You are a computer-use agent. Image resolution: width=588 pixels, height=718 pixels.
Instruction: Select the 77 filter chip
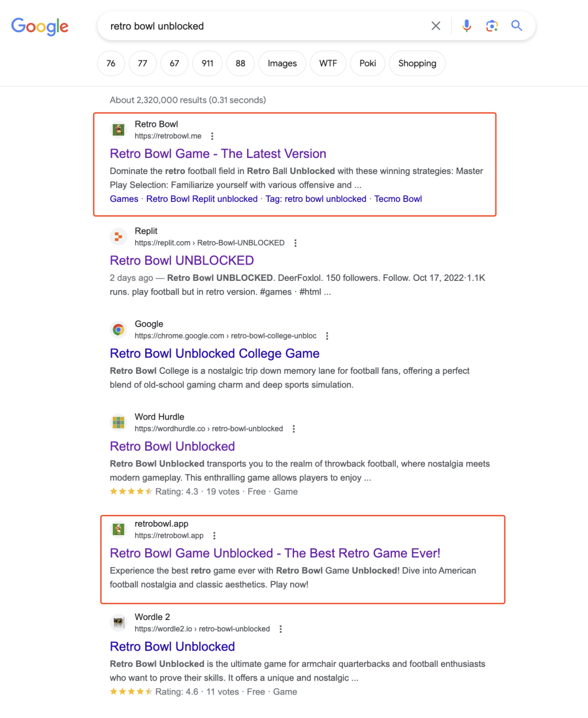pos(143,63)
